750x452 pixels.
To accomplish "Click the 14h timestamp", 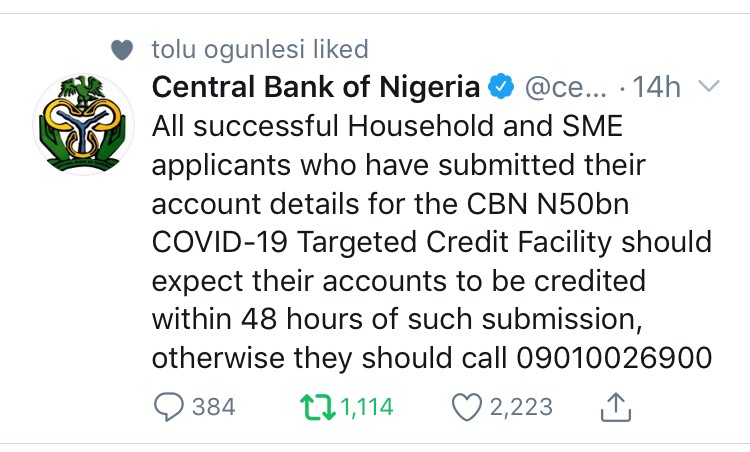I will [657, 88].
